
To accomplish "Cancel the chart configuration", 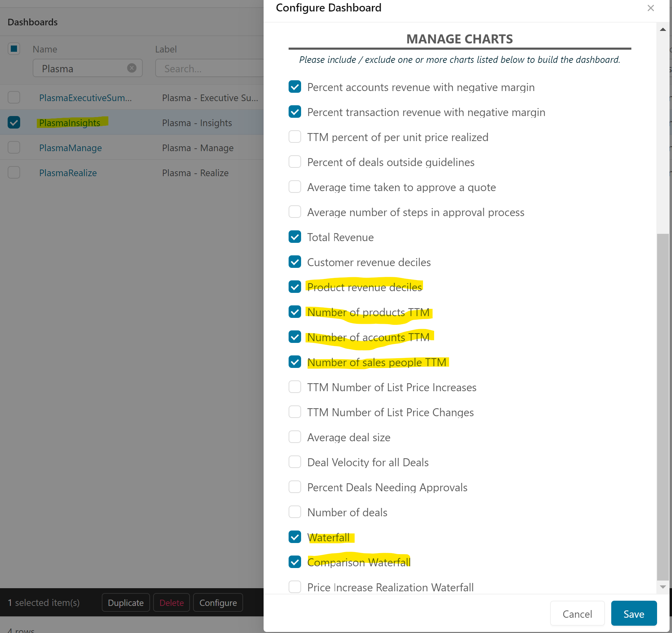I will coord(577,614).
